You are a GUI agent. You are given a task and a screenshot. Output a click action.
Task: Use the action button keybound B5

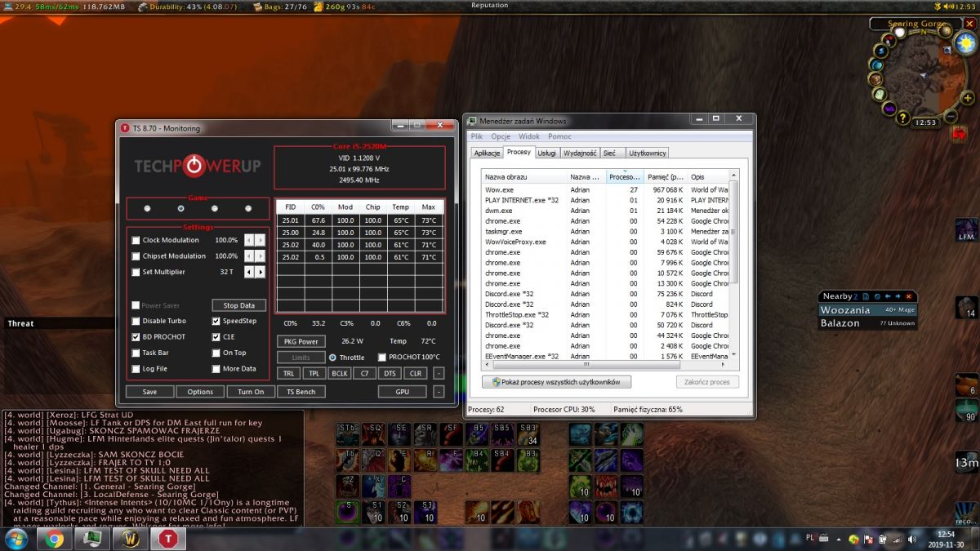[478, 434]
